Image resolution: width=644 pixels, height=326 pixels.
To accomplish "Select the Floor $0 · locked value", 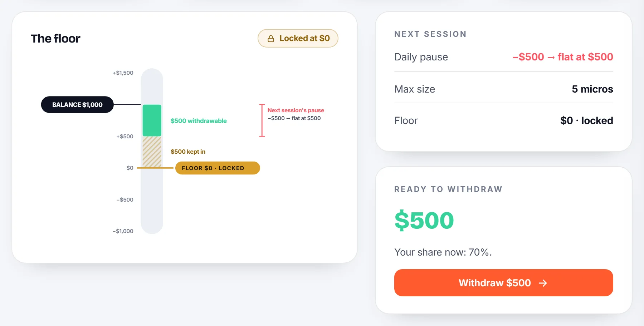I will click(x=586, y=120).
